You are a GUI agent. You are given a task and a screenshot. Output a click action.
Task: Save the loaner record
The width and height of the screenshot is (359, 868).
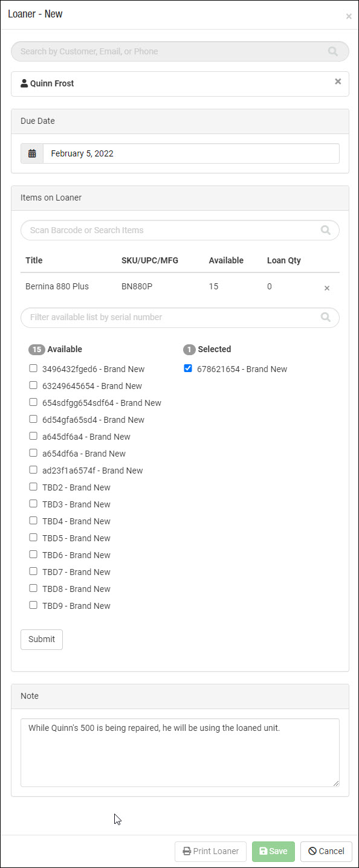point(273,851)
